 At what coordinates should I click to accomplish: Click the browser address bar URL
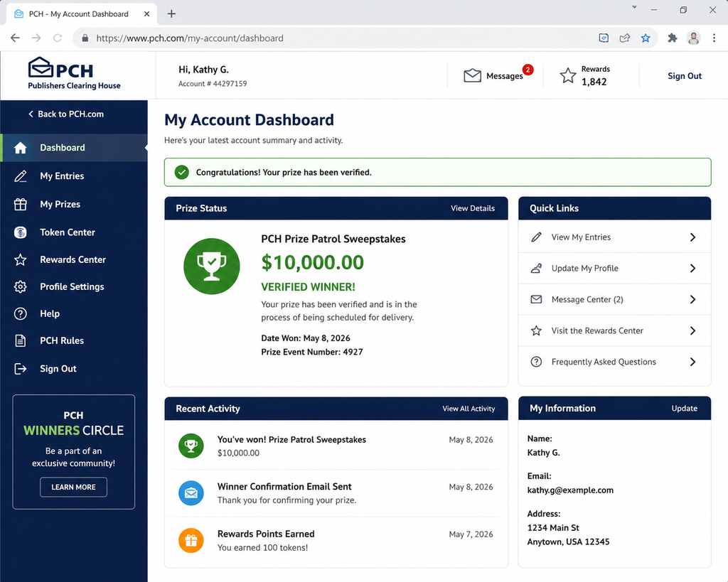click(x=189, y=38)
